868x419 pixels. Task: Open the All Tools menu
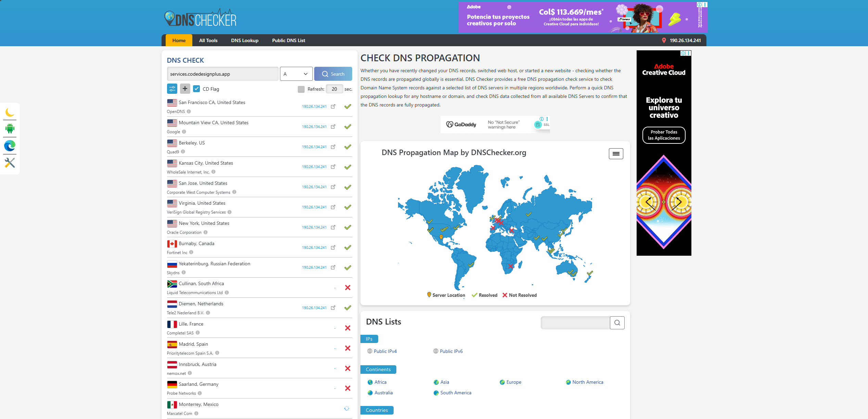tap(208, 40)
